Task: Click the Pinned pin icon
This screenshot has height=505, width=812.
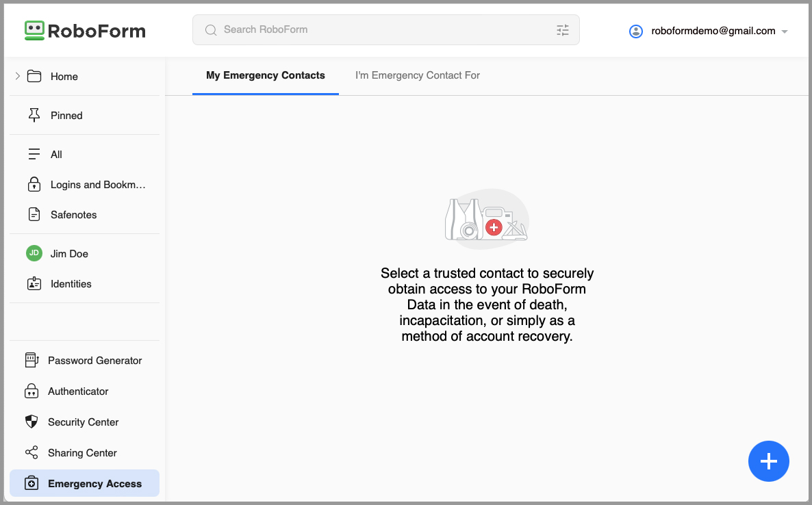Action: [x=34, y=116]
